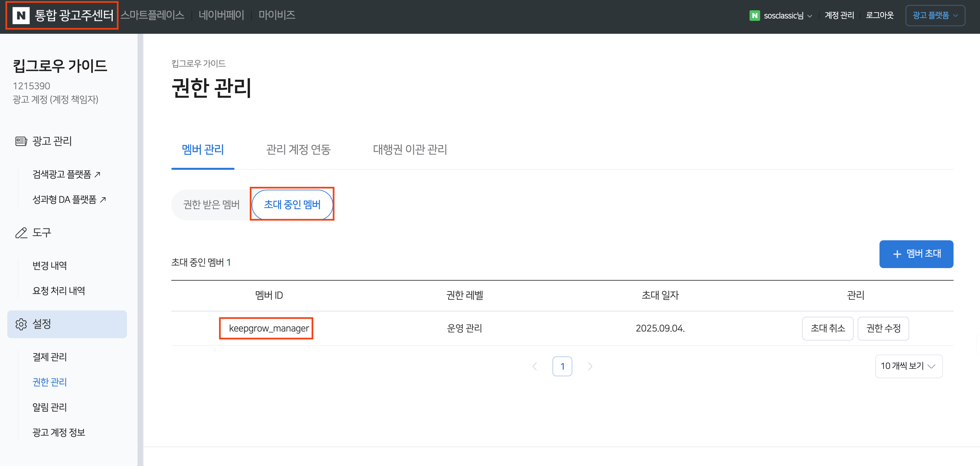Go to next page arrow
This screenshot has height=466, width=980.
(x=590, y=366)
